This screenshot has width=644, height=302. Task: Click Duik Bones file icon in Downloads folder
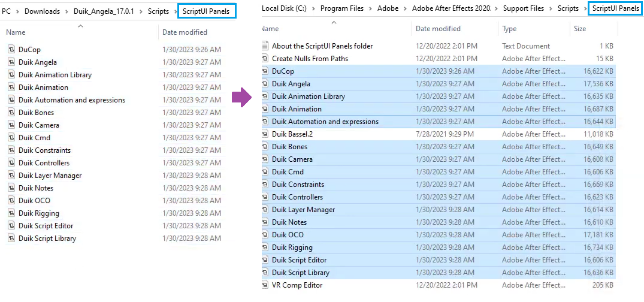pyautogui.click(x=11, y=112)
